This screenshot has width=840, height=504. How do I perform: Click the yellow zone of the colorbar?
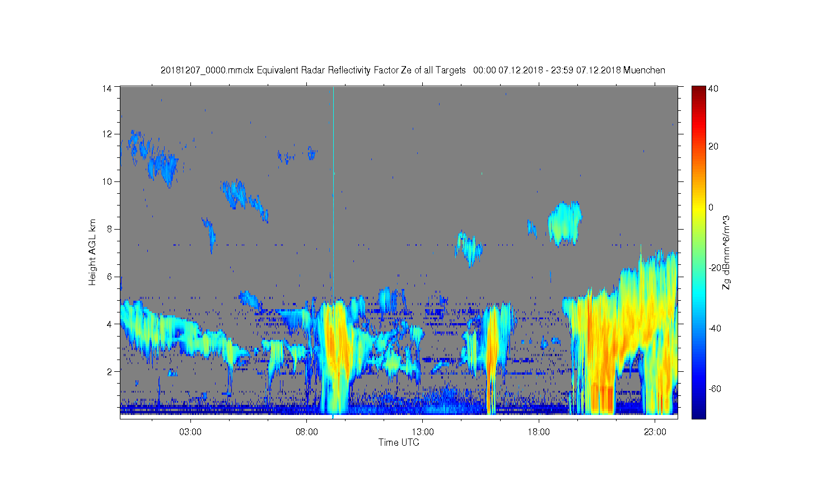pyautogui.click(x=698, y=208)
